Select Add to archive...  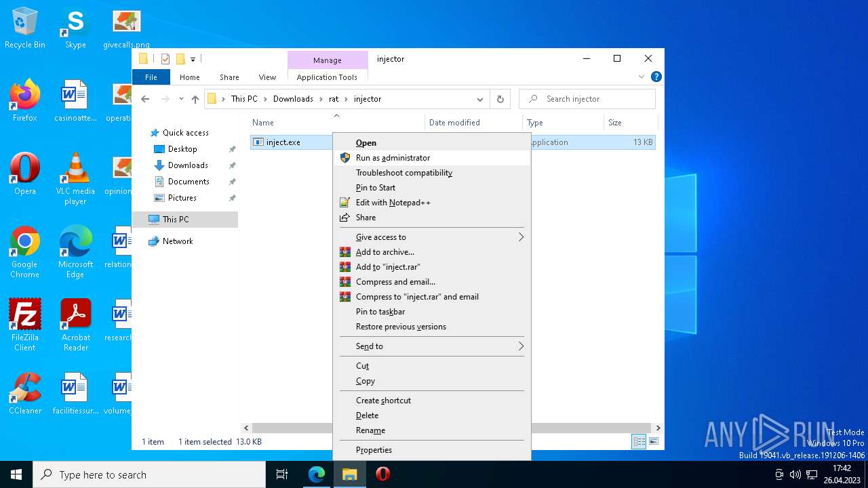[x=431, y=252]
